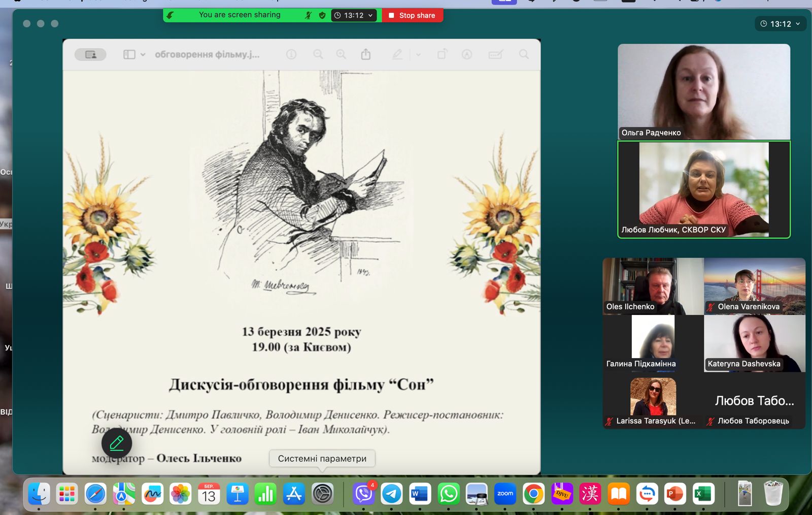
Task: Open the Chinese character dictionary app in Dock
Action: click(591, 494)
